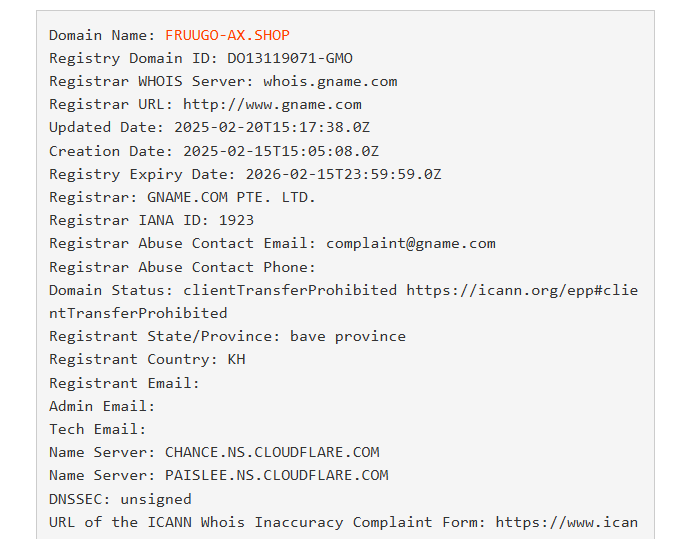
Task: Click the CHANCE.NS.CLOUDFLARE.COM name server
Action: coord(272,452)
